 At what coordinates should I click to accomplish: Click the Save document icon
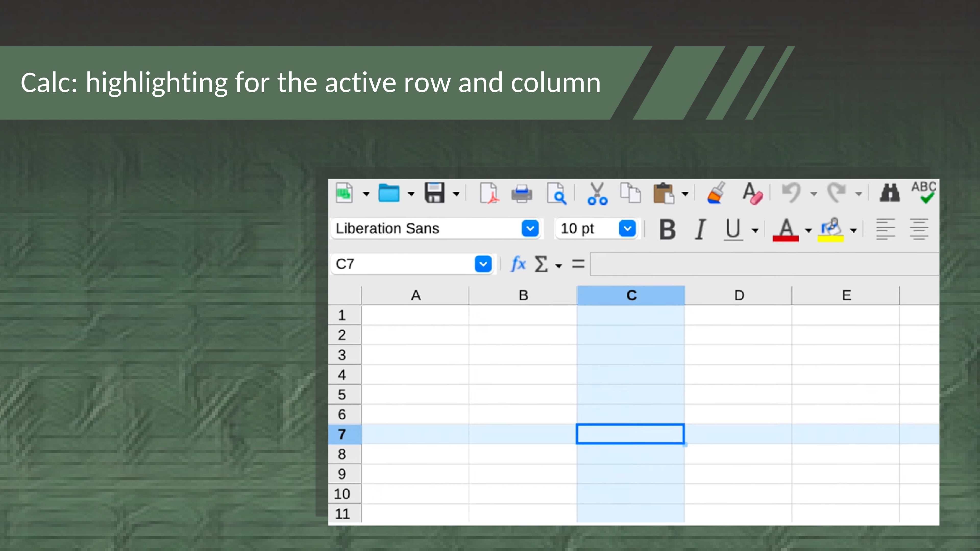coord(434,193)
